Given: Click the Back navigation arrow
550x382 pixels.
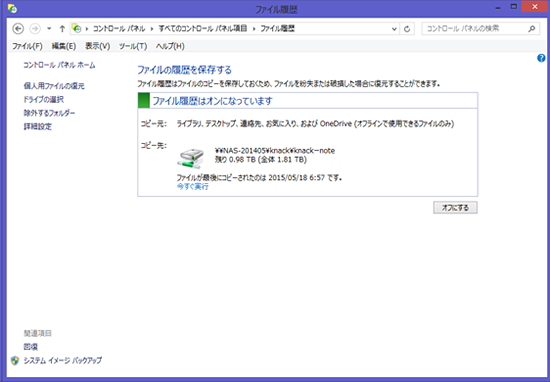Looking at the screenshot, I should [18, 28].
